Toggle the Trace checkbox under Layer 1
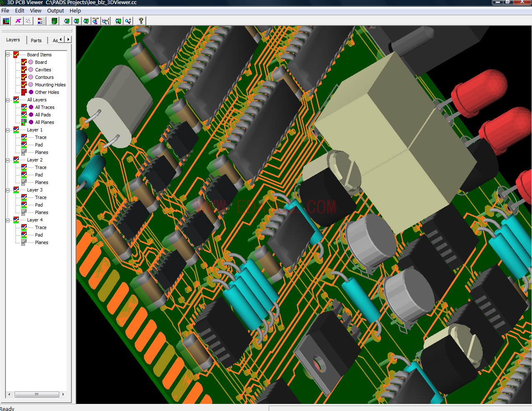The image size is (532, 411). 24,137
